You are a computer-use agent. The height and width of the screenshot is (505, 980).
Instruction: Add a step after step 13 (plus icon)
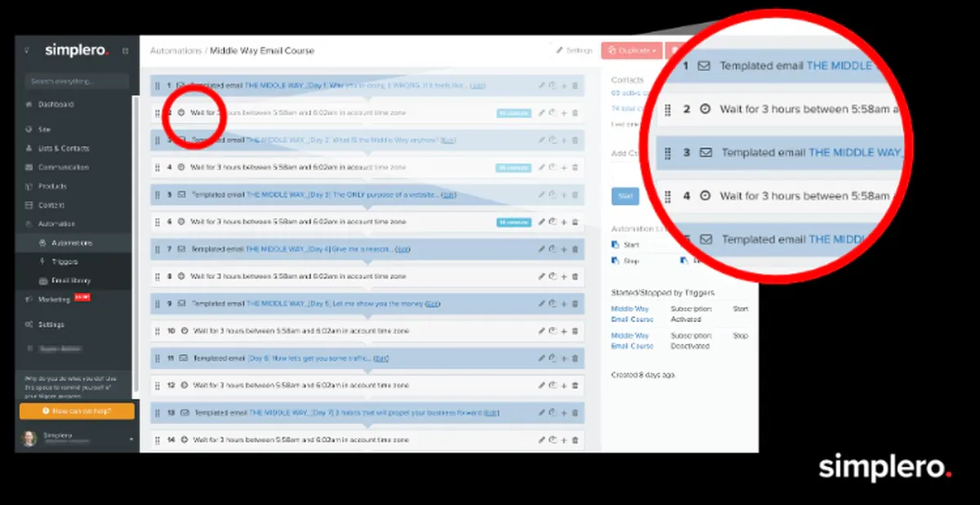point(563,413)
